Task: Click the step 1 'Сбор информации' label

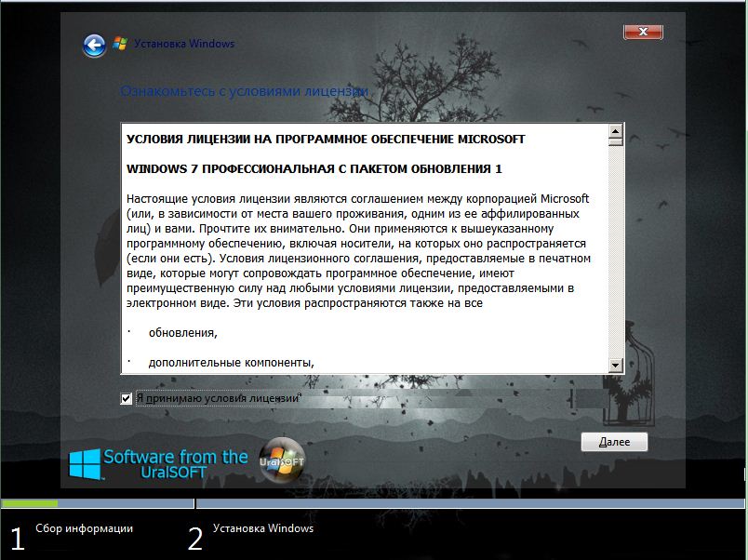Action: click(x=84, y=528)
